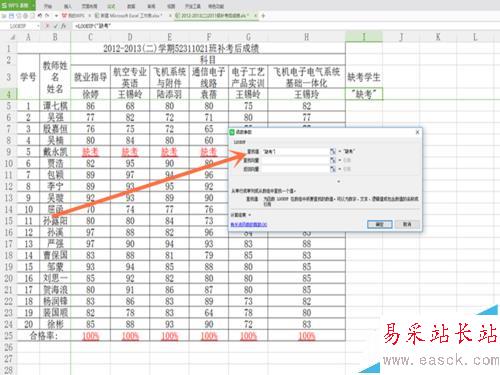Expand the quick access toolbar dropdown arrow
500x375 pixels.
(x=56, y=16)
